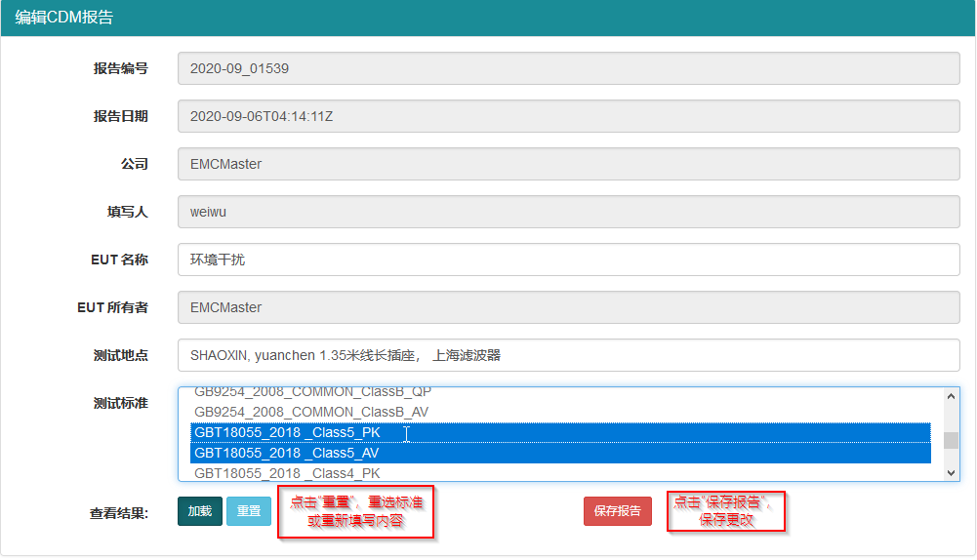Click the 公司 field showing EMCMaster
Screen dimensions: 977x560
(568, 164)
